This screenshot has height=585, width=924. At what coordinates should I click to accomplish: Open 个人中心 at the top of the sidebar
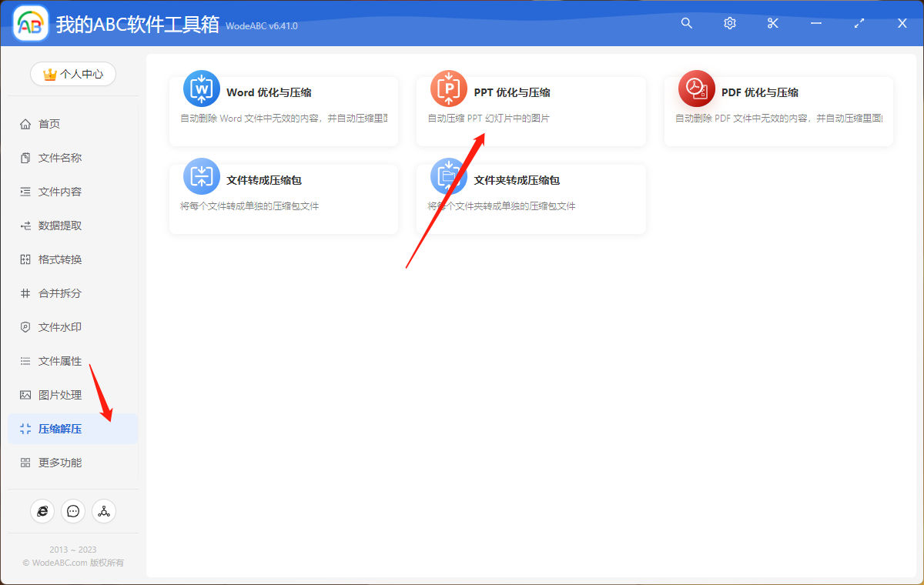coord(72,74)
